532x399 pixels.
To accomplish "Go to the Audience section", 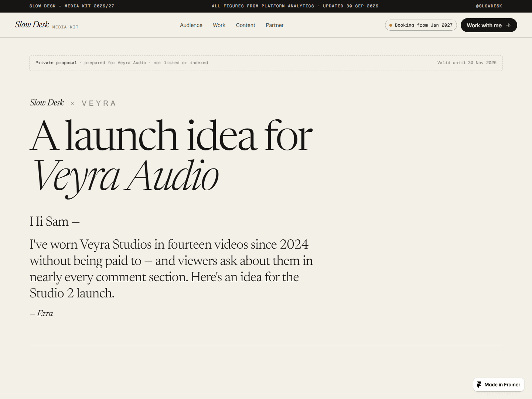I will point(191,25).
